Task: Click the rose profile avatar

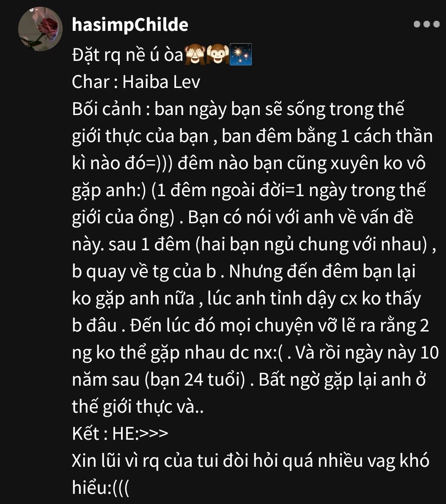Action: pos(40,29)
